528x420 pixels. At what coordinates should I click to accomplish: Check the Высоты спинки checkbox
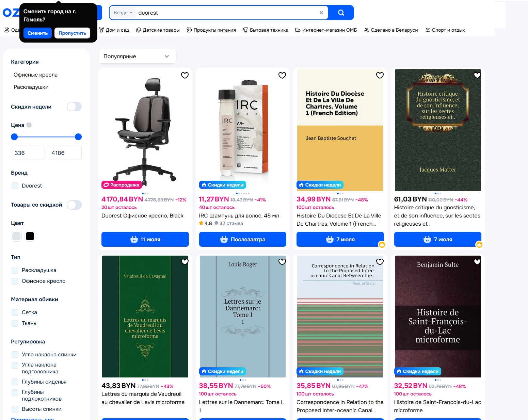[x=15, y=409]
